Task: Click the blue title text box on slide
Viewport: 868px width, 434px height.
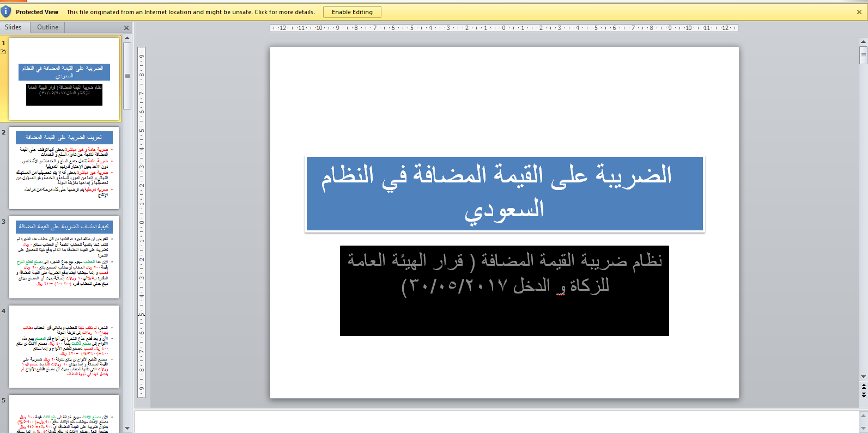Action: (505, 194)
